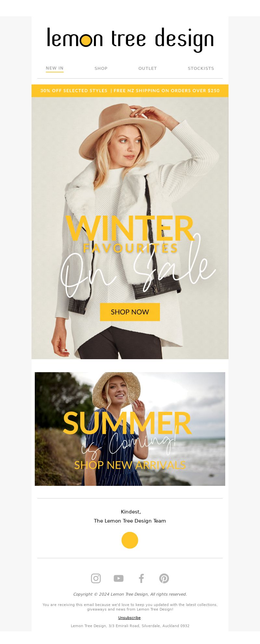Click the 30% off selected styles banner

130,91
